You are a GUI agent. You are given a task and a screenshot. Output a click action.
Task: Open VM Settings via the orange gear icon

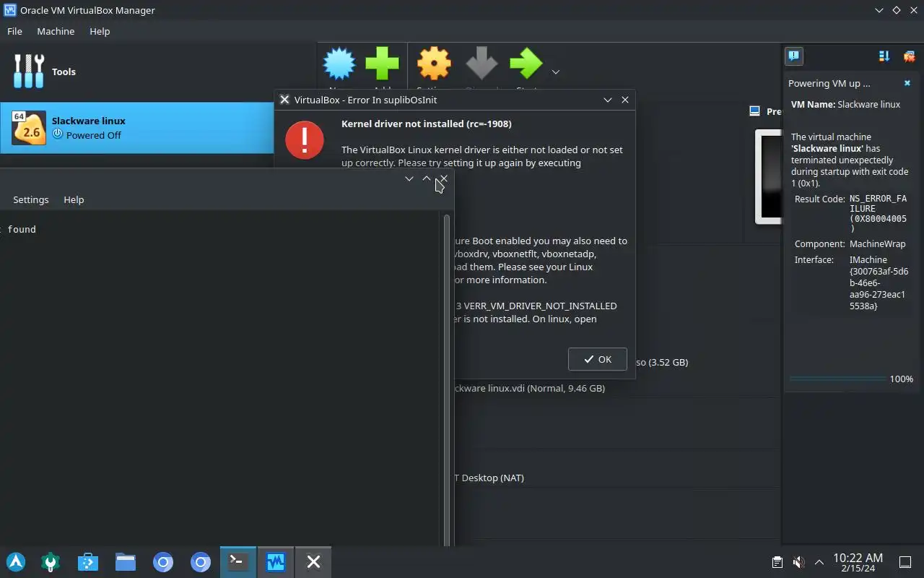(x=434, y=64)
